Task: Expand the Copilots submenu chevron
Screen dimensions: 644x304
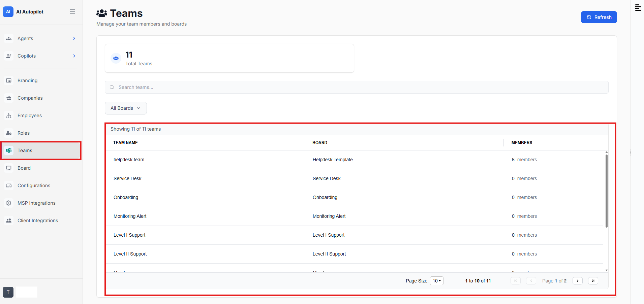Action: [x=74, y=56]
